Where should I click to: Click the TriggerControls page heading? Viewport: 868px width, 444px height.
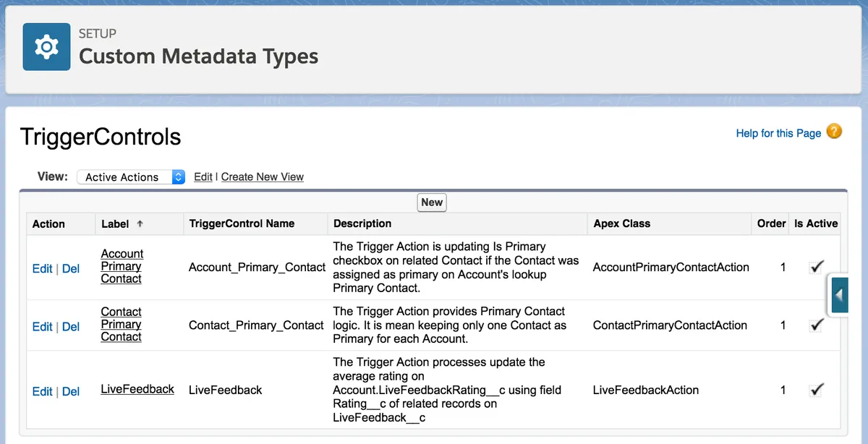101,137
